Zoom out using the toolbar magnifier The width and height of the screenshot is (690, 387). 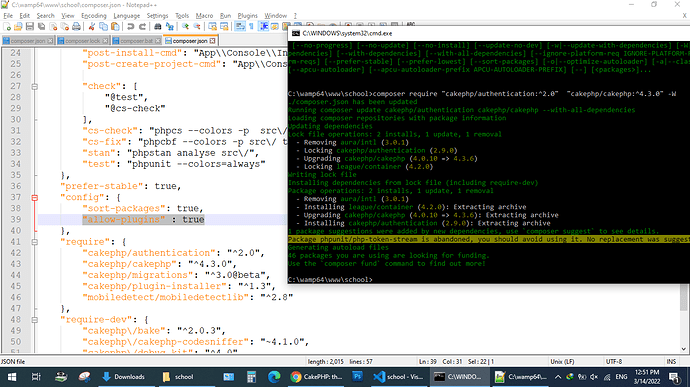pos(197,27)
